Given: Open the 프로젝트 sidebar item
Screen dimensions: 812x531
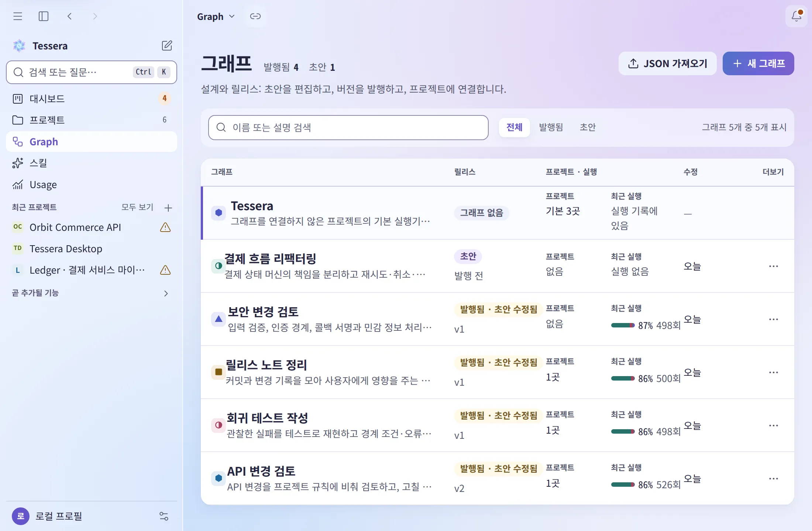Looking at the screenshot, I should (92, 120).
